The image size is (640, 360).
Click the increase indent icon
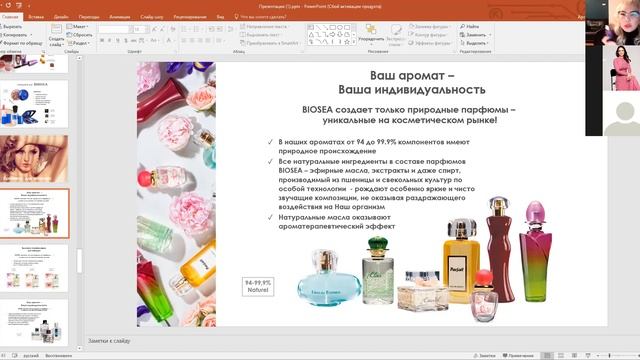tap(220, 29)
